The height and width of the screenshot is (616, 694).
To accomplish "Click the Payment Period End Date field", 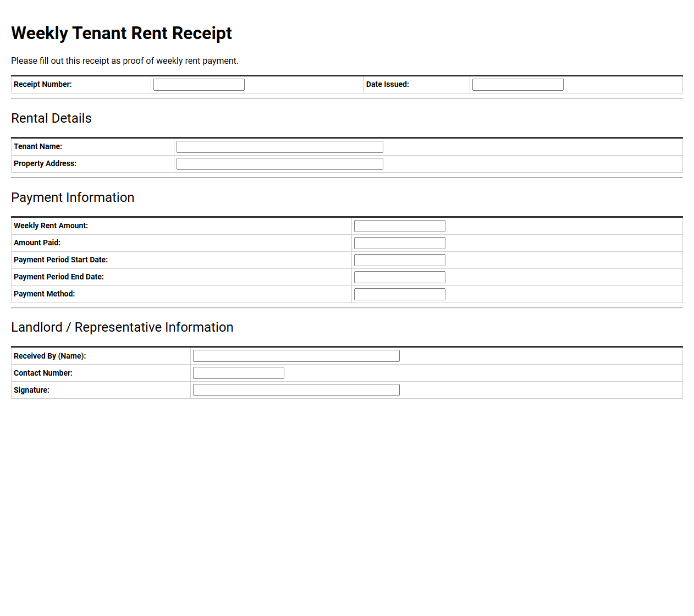I will point(400,277).
